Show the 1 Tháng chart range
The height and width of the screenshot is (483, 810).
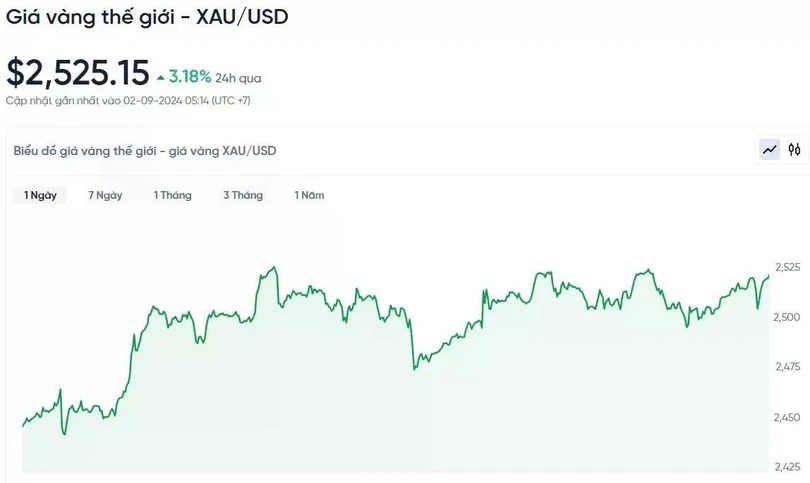tap(172, 195)
